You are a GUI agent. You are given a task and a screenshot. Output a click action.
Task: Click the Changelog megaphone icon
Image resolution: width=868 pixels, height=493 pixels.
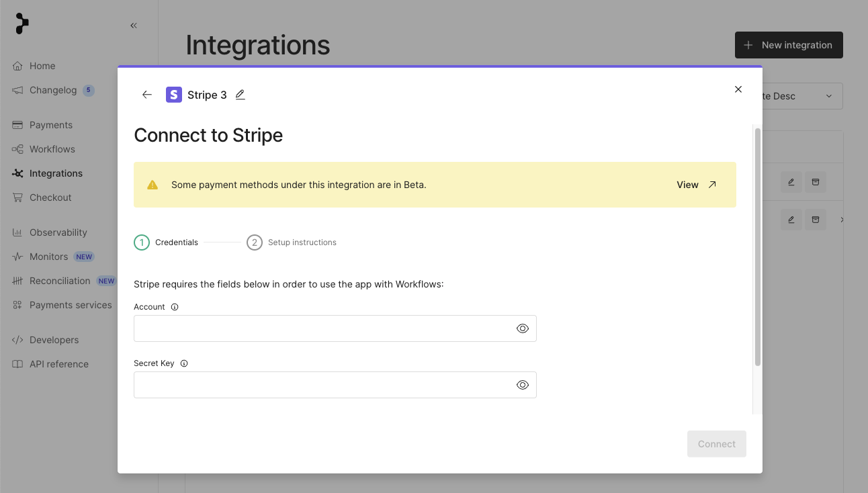tap(17, 90)
